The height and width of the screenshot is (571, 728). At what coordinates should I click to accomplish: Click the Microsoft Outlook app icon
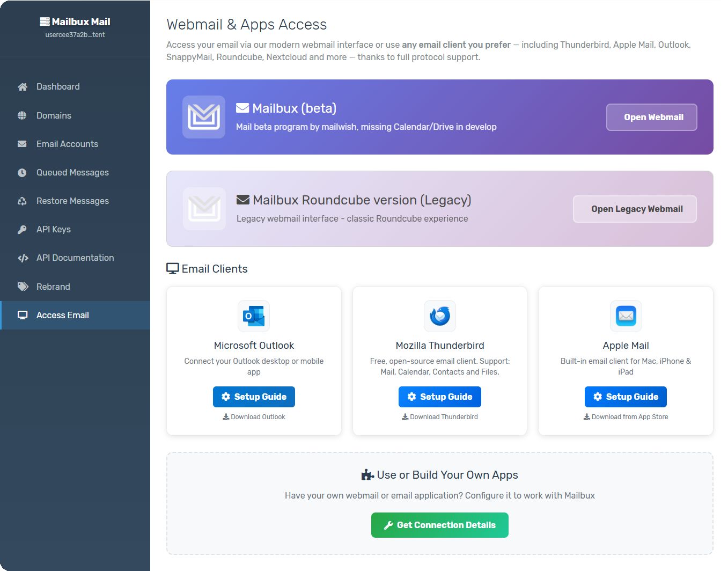tap(254, 316)
